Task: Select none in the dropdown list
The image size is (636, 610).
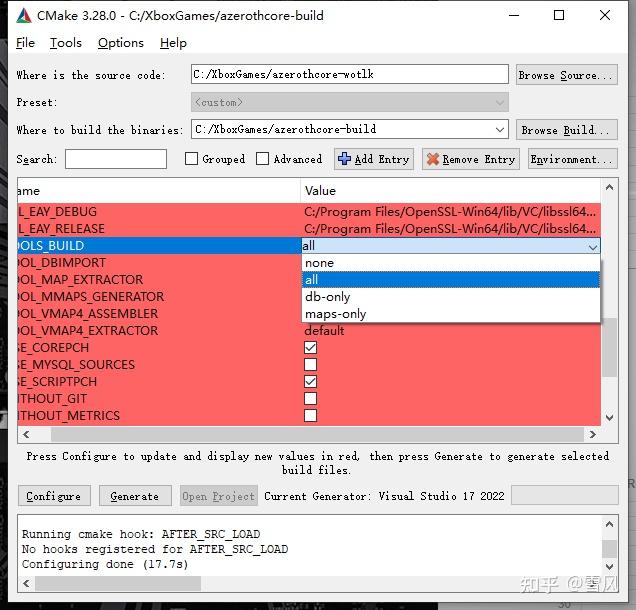Action: [320, 263]
